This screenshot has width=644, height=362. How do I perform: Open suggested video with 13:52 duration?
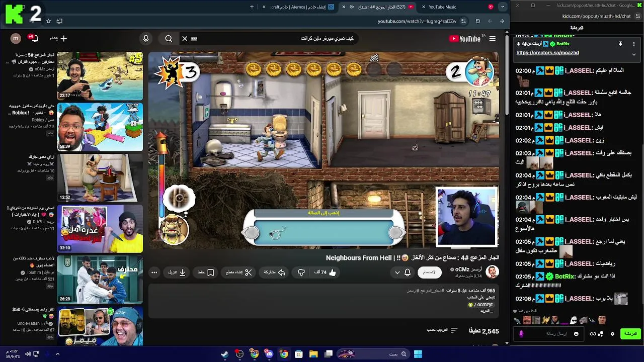[x=100, y=177]
